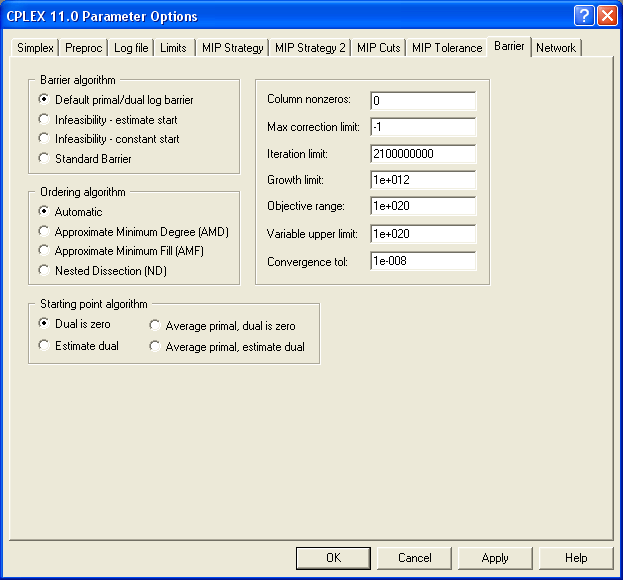Close the CPLEX Parameter Options dialog
The height and width of the screenshot is (580, 623).
[608, 16]
